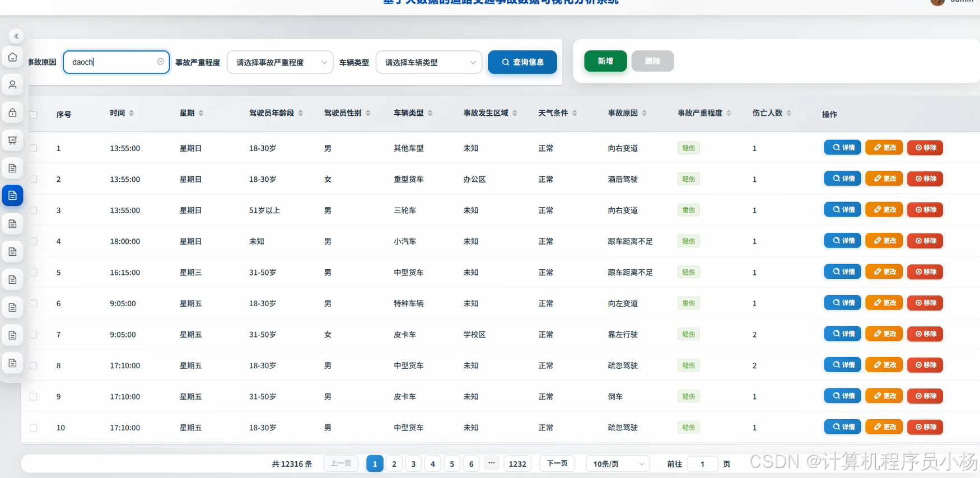Open the 请选择车辆类型 dropdown
Image resolution: width=980 pixels, height=478 pixels.
pos(429,62)
